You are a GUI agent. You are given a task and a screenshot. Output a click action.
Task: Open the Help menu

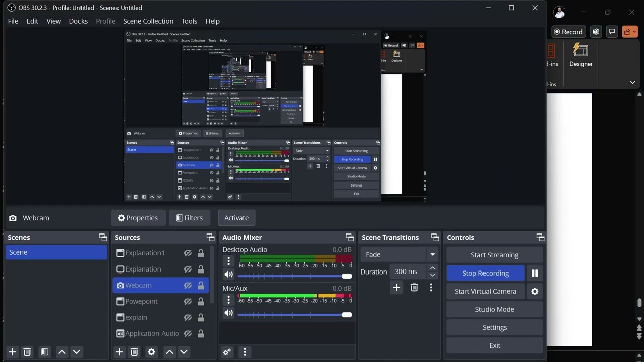(x=213, y=21)
